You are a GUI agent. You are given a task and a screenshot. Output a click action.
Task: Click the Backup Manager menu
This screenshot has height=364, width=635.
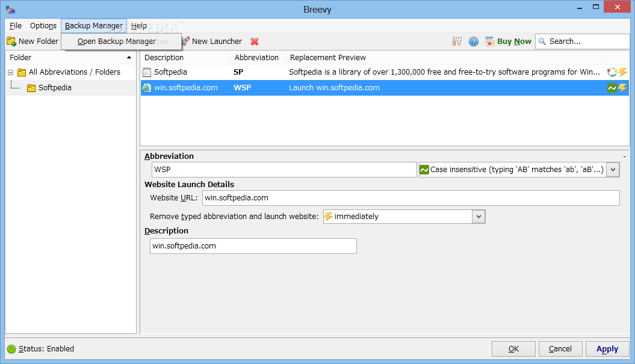(93, 26)
